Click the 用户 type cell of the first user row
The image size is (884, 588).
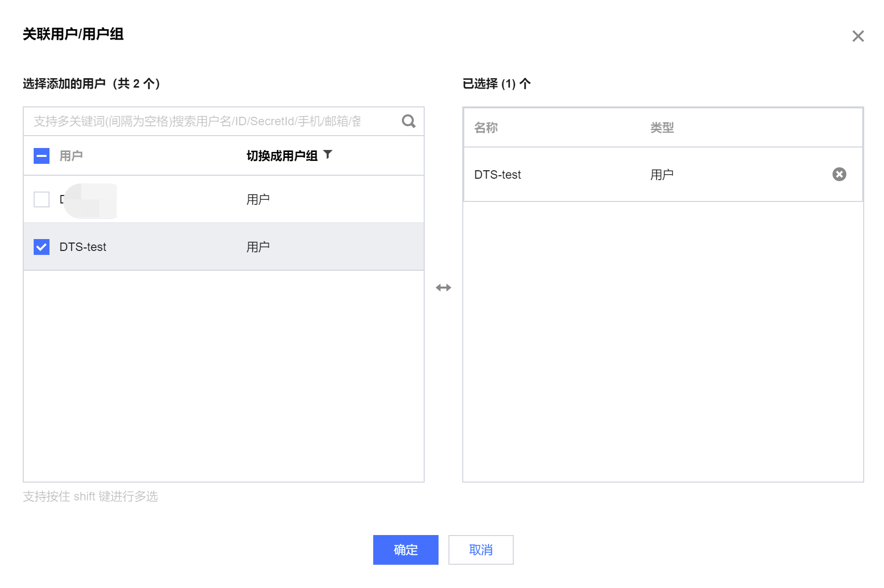pyautogui.click(x=258, y=199)
